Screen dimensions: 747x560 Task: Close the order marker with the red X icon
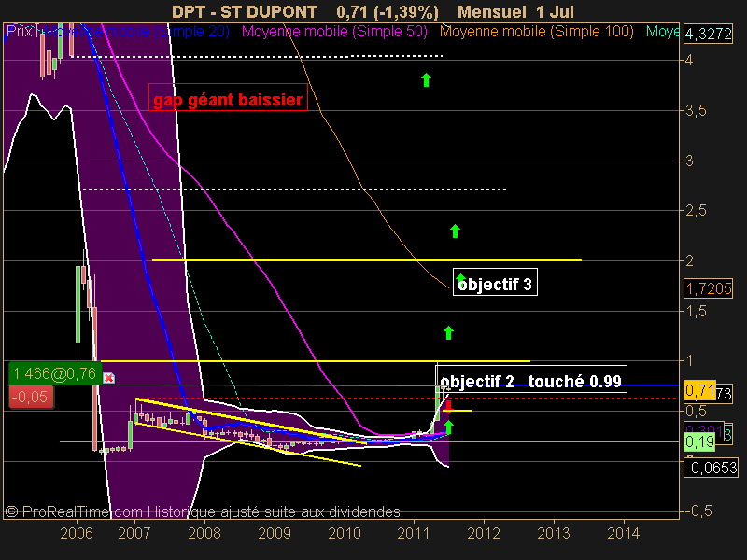108,378
